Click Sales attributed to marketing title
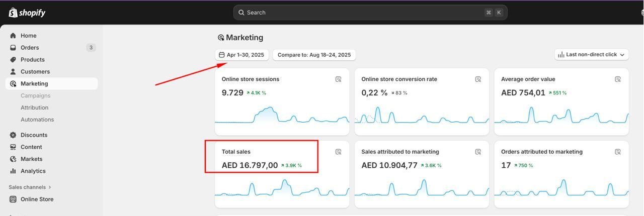The width and height of the screenshot is (644, 216). click(400, 152)
